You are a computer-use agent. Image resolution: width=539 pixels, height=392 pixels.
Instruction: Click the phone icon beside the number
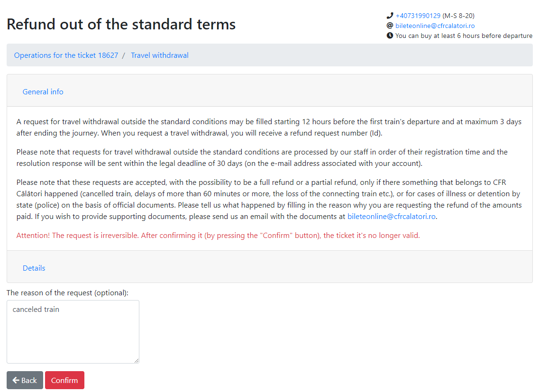(x=390, y=16)
